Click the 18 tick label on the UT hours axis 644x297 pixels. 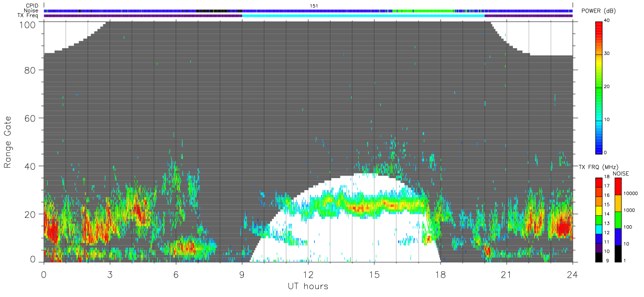click(x=440, y=274)
